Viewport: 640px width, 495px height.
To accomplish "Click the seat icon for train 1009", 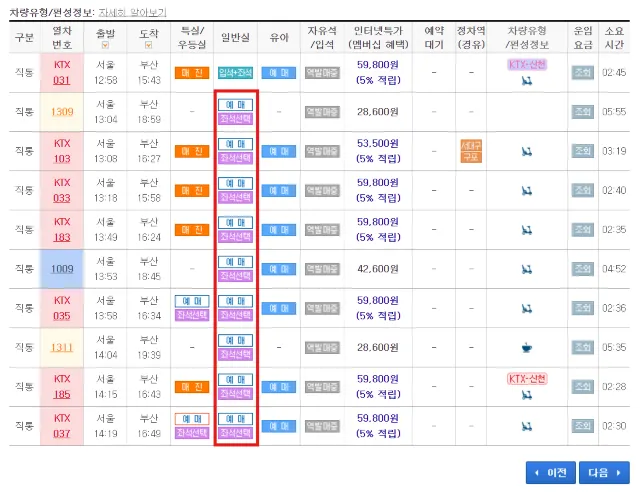I will [x=526, y=268].
